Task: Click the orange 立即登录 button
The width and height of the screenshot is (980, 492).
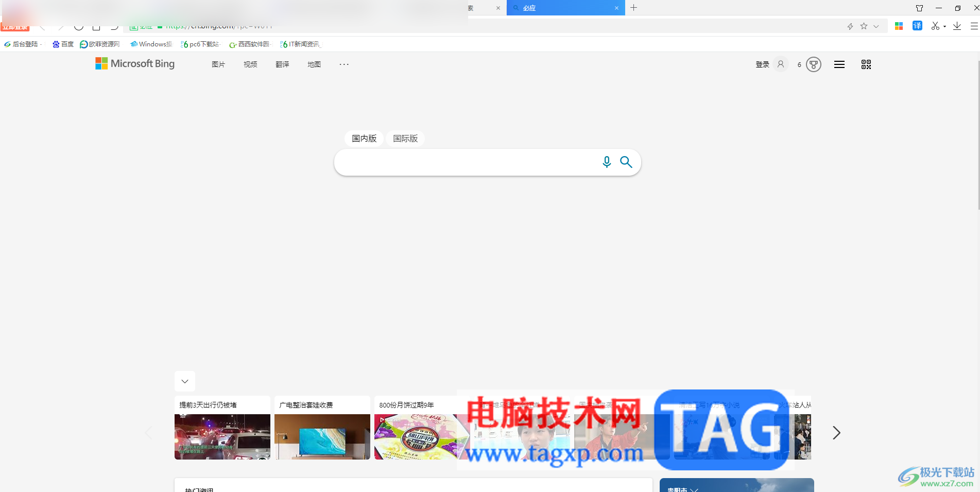Action: [x=15, y=27]
